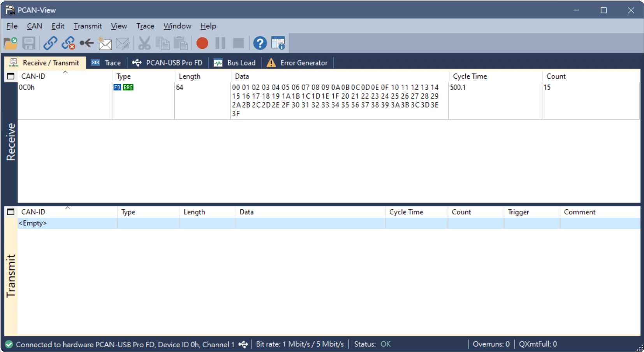Image resolution: width=644 pixels, height=352 pixels.
Task: Open the File menu
Action: coord(12,26)
